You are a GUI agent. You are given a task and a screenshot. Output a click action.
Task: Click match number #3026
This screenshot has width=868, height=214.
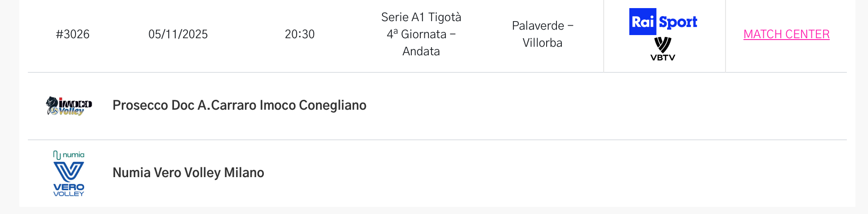[72, 34]
